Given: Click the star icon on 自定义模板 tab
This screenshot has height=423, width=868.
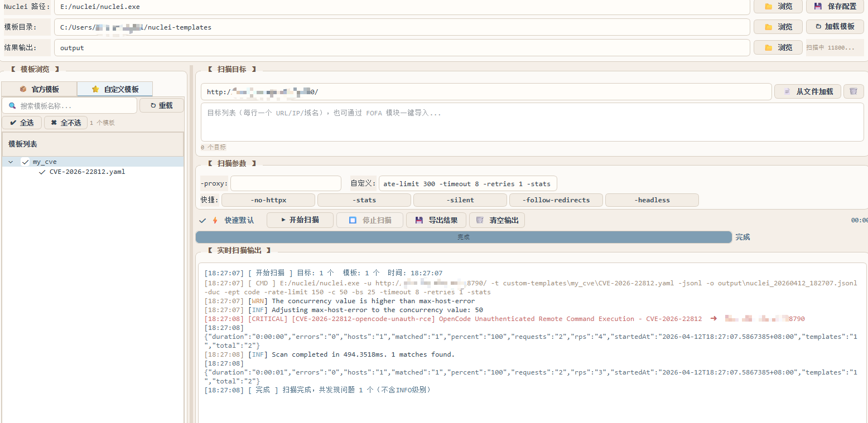Looking at the screenshot, I should coord(95,89).
